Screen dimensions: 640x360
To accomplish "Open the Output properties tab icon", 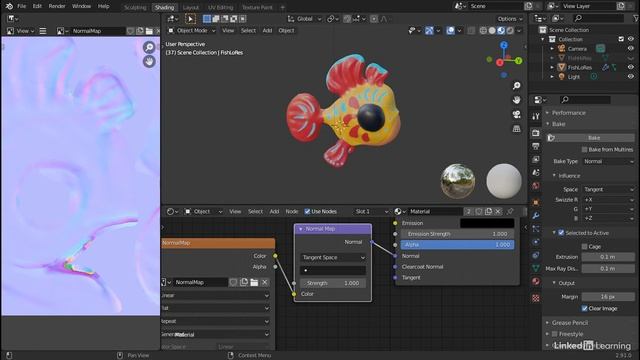I will 536,146.
